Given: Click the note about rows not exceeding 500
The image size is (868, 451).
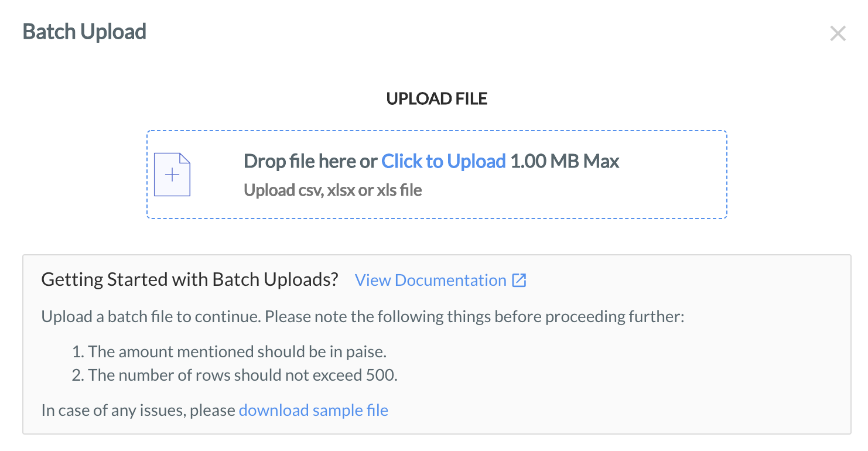Looking at the screenshot, I should tap(242, 375).
